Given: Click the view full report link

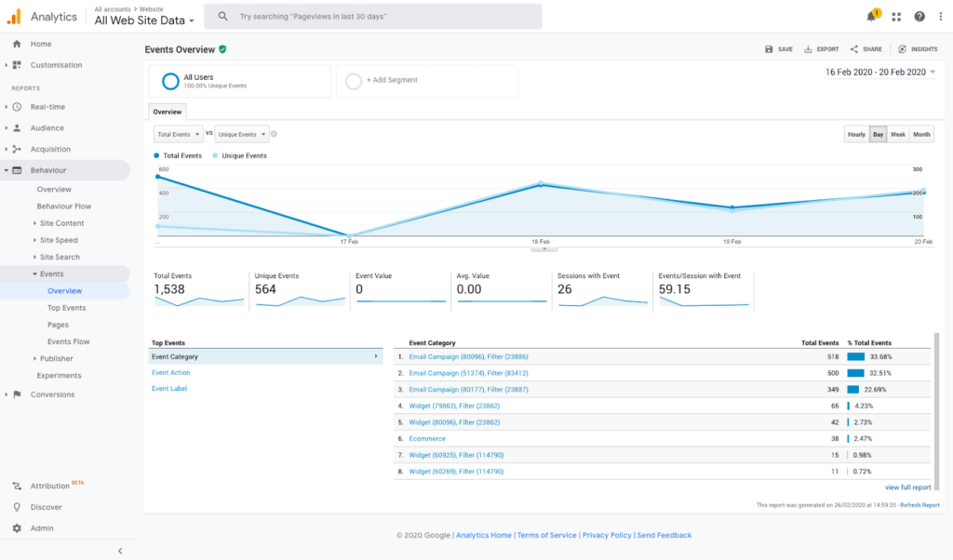Looking at the screenshot, I should [907, 487].
